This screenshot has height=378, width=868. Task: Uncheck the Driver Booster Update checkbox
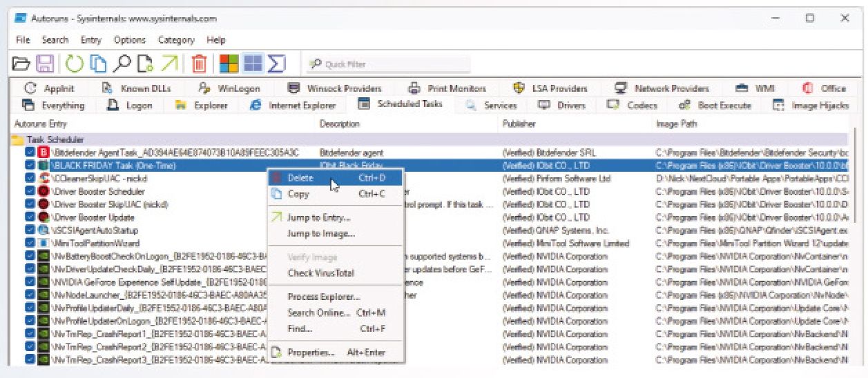(x=30, y=217)
